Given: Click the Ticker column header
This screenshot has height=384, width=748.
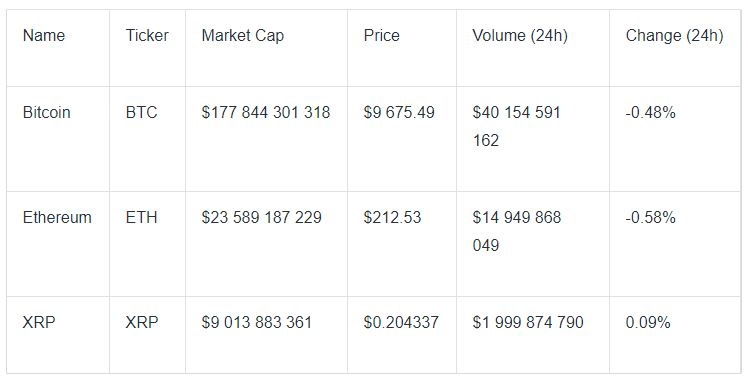Looking at the screenshot, I should (147, 36).
